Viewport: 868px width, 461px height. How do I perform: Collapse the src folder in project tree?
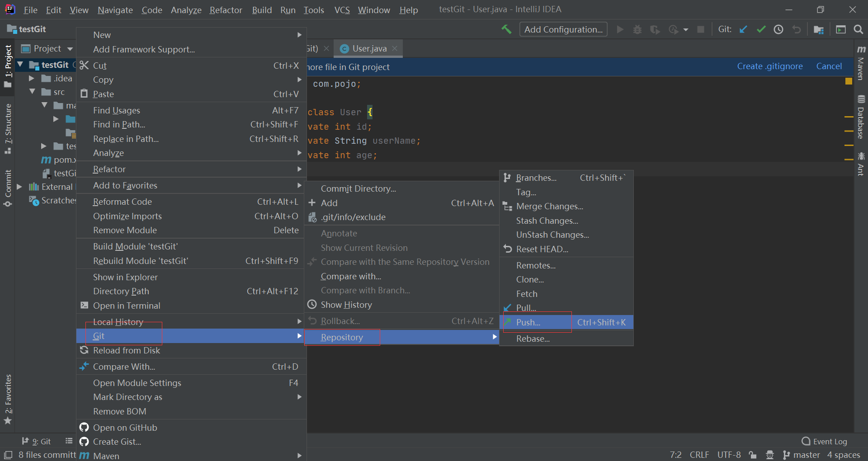tap(32, 92)
